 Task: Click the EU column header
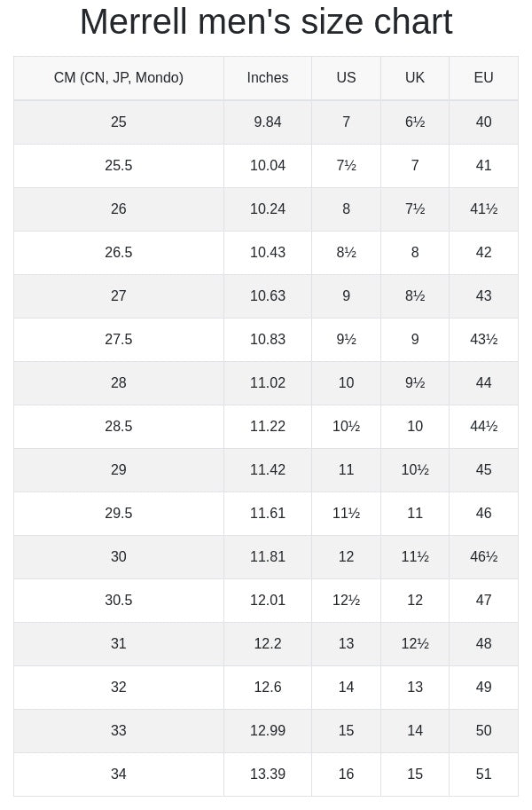[483, 77]
